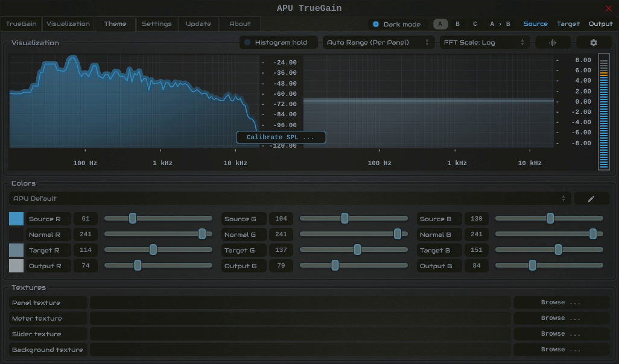Click the Normal color swatch
Image resolution: width=619 pixels, height=364 pixels.
[16, 234]
